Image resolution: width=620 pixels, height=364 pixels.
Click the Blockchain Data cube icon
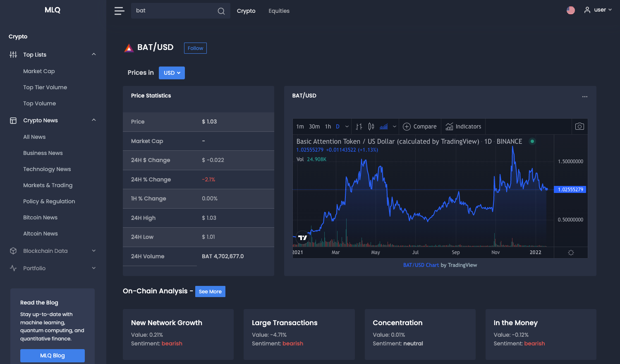[13, 251]
